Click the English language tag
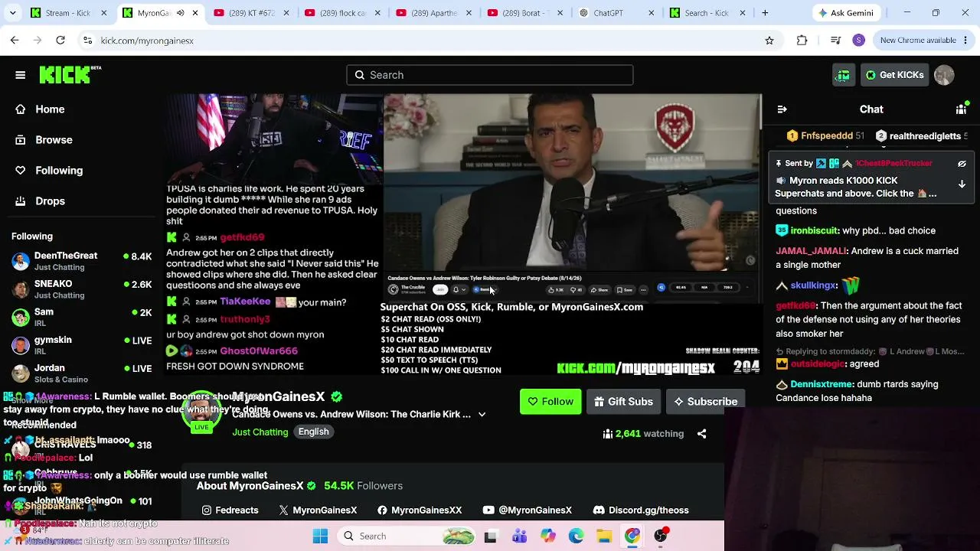Viewport: 980px width, 551px height. [x=313, y=432]
